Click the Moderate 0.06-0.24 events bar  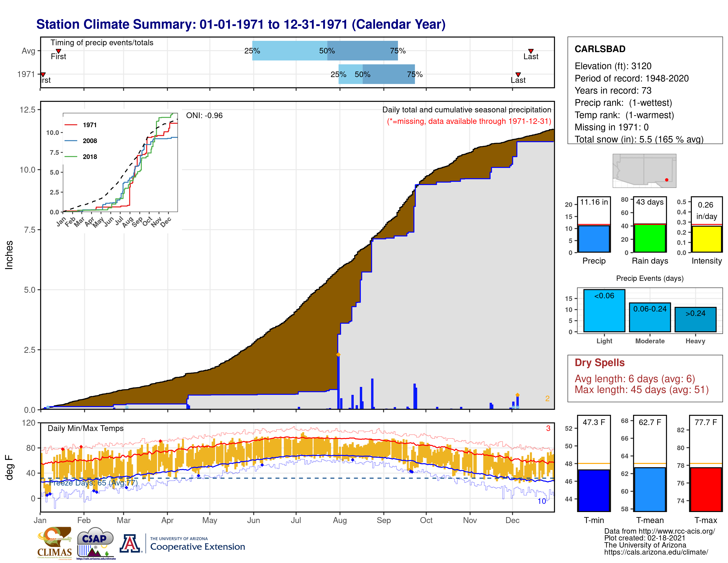[650, 317]
